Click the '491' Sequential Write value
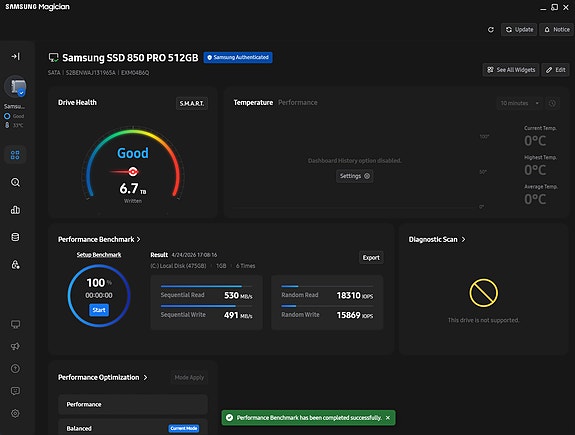 [231, 315]
